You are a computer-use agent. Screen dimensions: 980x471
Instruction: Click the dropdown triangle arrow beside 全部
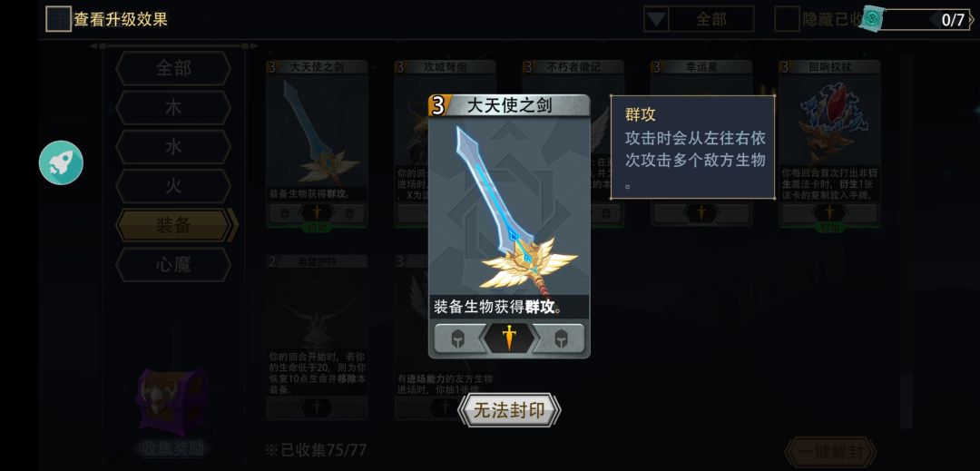pos(656,19)
